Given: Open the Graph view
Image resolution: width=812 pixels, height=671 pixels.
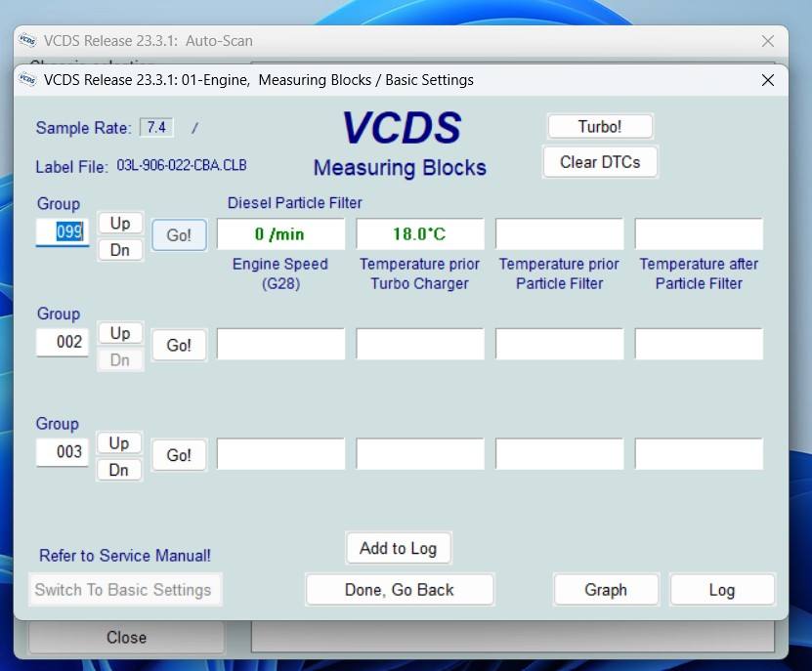Looking at the screenshot, I should click(x=606, y=590).
